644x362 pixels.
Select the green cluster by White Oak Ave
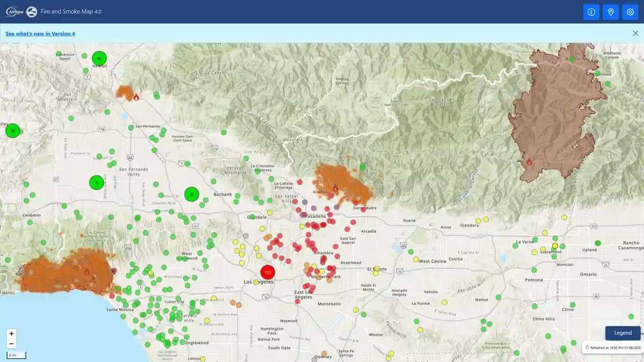click(97, 182)
